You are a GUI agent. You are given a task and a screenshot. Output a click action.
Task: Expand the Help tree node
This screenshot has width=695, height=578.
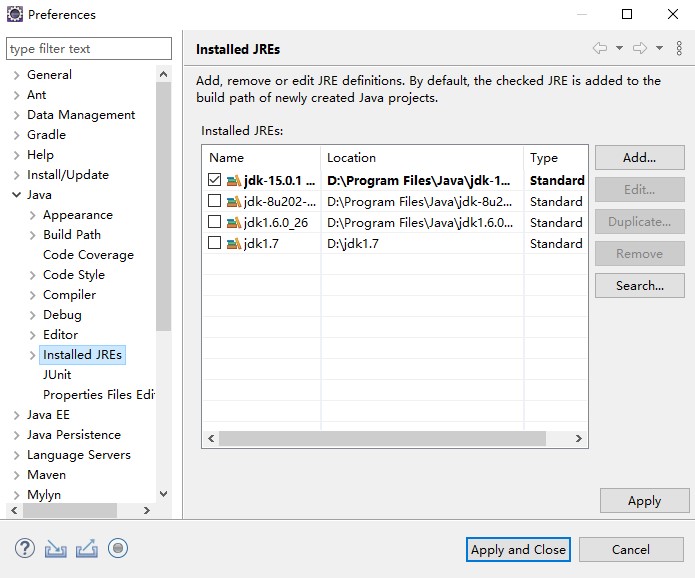pyautogui.click(x=16, y=155)
